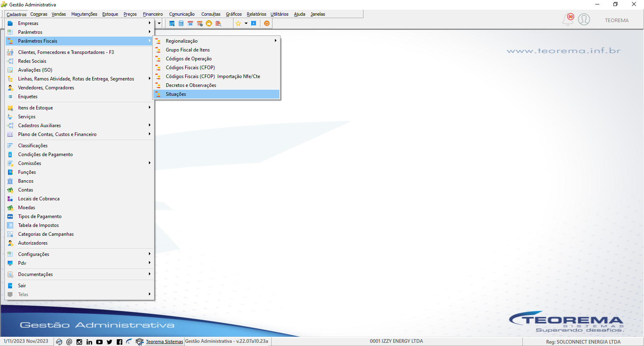This screenshot has width=644, height=346.
Task: Open the YouTube icon in status bar
Action: point(99,342)
